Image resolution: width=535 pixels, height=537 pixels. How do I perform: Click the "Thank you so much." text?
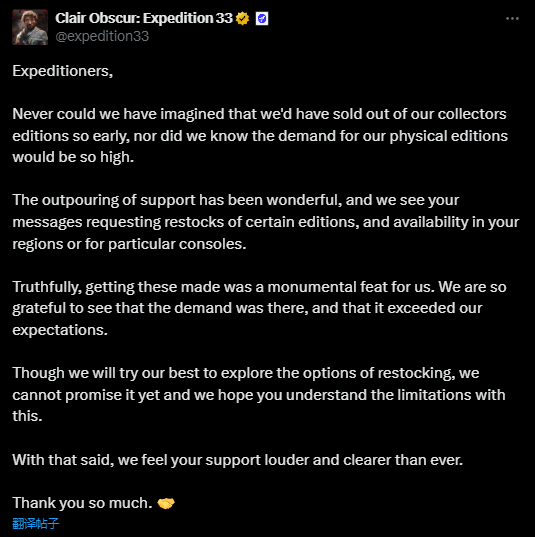coord(82,503)
